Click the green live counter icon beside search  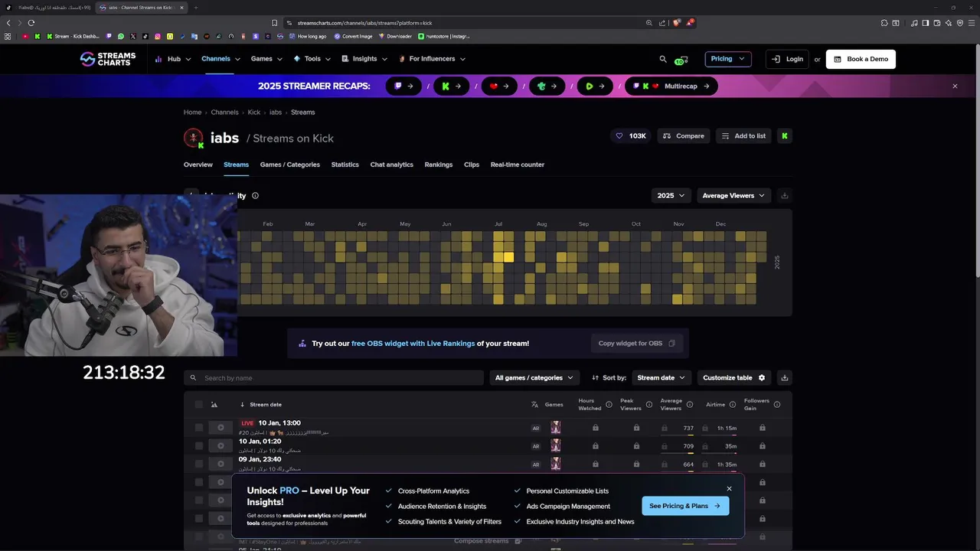click(x=681, y=60)
